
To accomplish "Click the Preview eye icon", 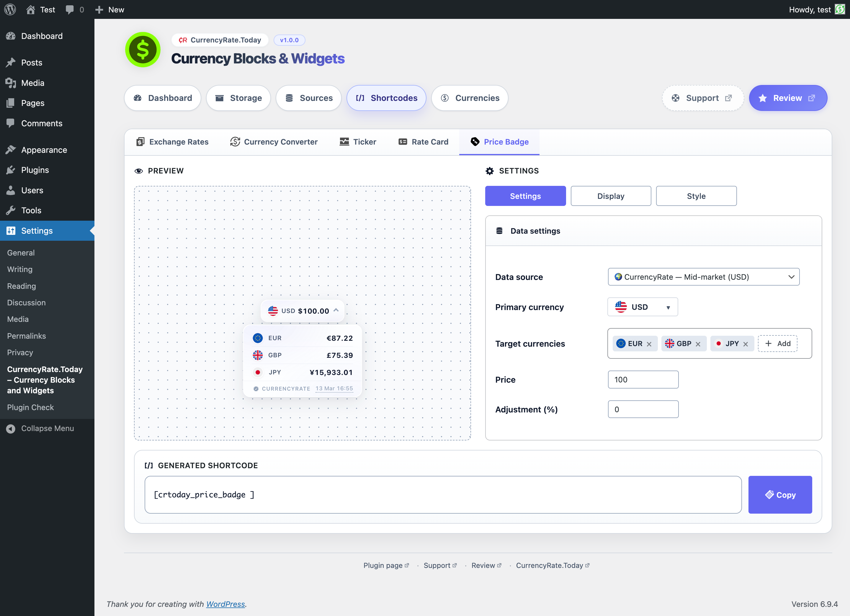I will tap(139, 171).
